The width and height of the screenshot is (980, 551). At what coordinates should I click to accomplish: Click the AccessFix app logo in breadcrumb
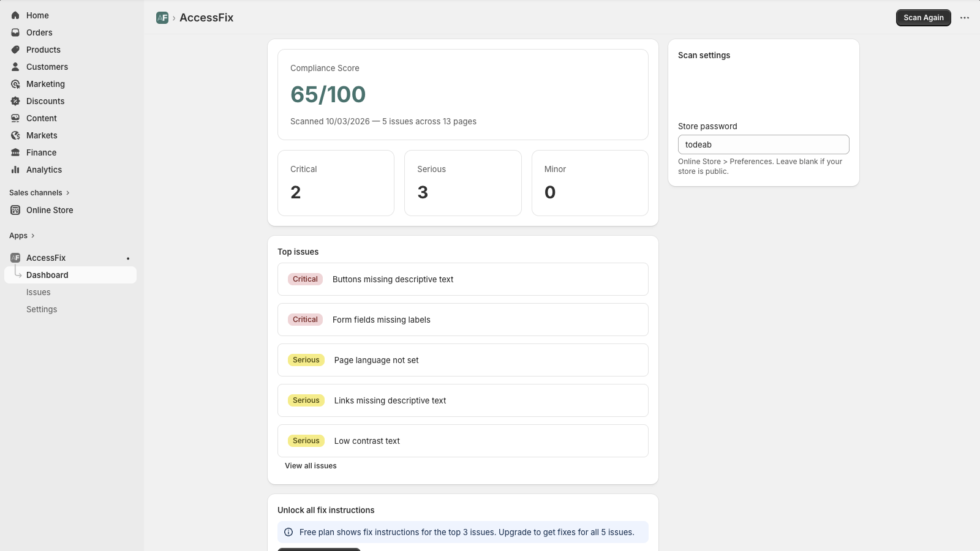click(x=162, y=18)
